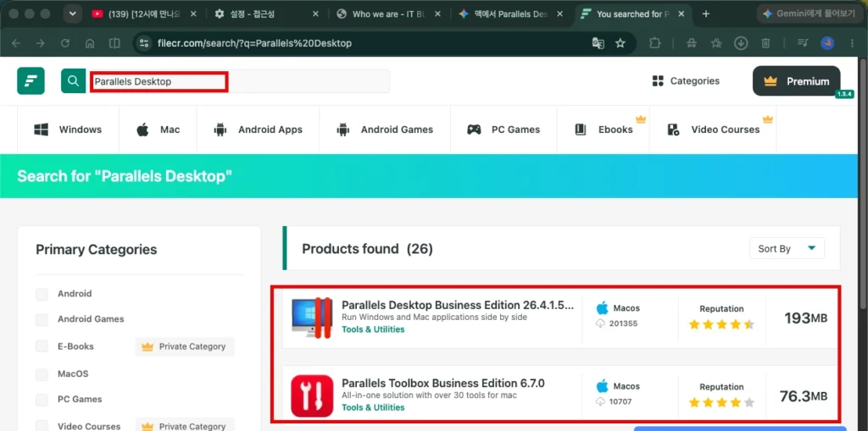
Task: Open the Android Games category
Action: (x=385, y=130)
